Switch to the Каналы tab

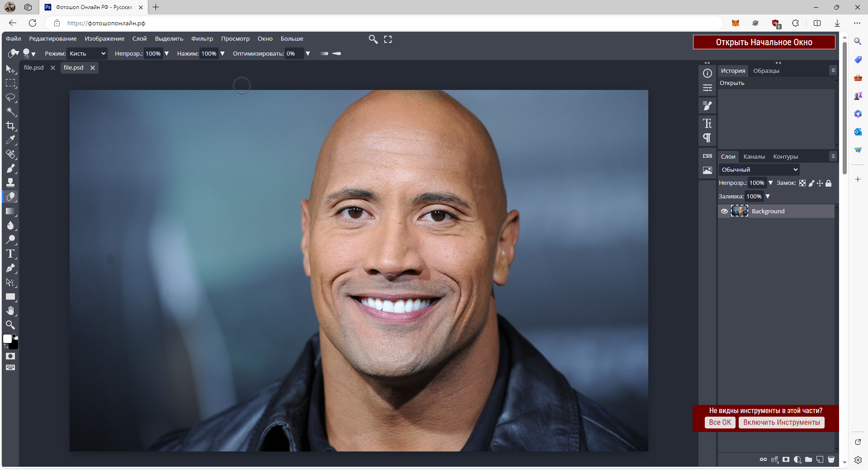coord(754,156)
